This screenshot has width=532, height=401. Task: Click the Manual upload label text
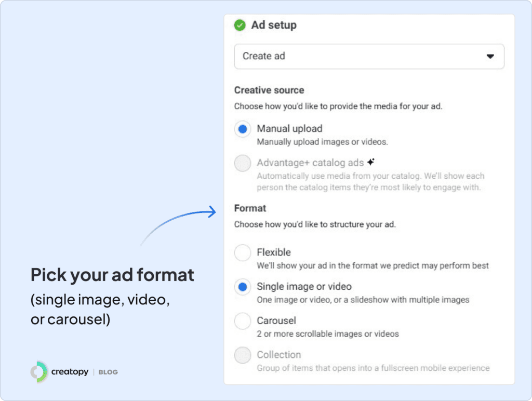pyautogui.click(x=289, y=128)
